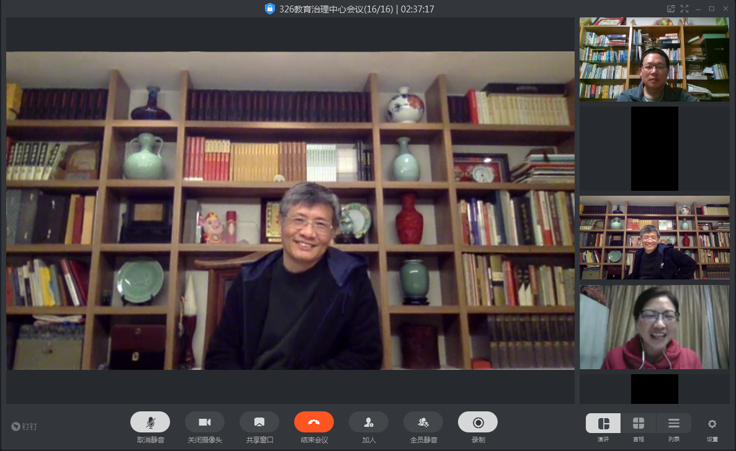The image size is (736, 451).
Task: Unmute the microphone (取消静音)
Action: click(x=150, y=422)
